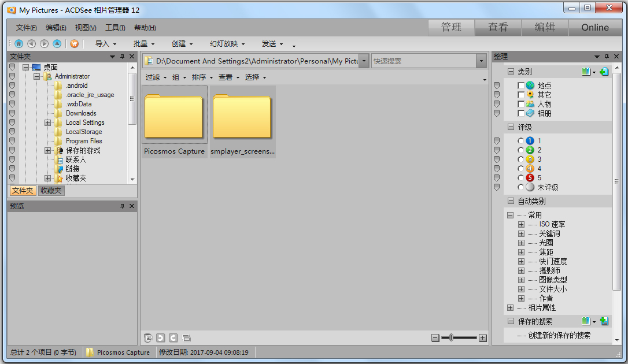This screenshot has width=628, height=364.
Task: Click the 选择 button in the filter bar
Action: [x=256, y=77]
